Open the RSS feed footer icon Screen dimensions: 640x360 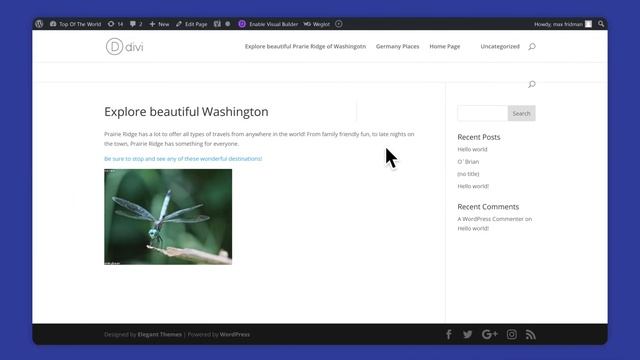coord(531,335)
